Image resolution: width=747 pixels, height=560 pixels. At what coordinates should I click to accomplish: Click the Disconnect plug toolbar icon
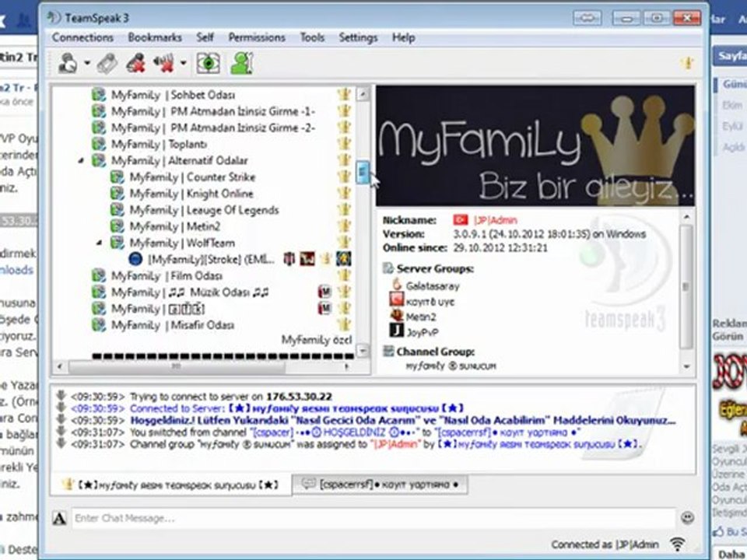(x=107, y=63)
